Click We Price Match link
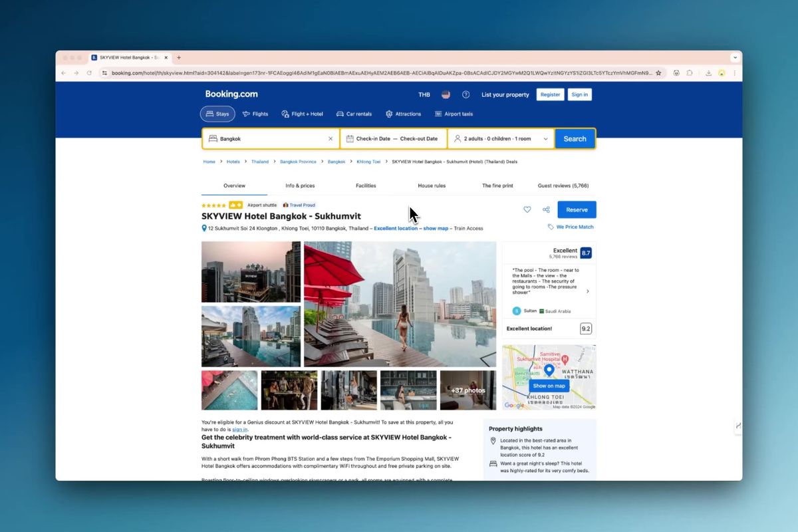Viewport: 798px width, 532px height. coord(571,227)
